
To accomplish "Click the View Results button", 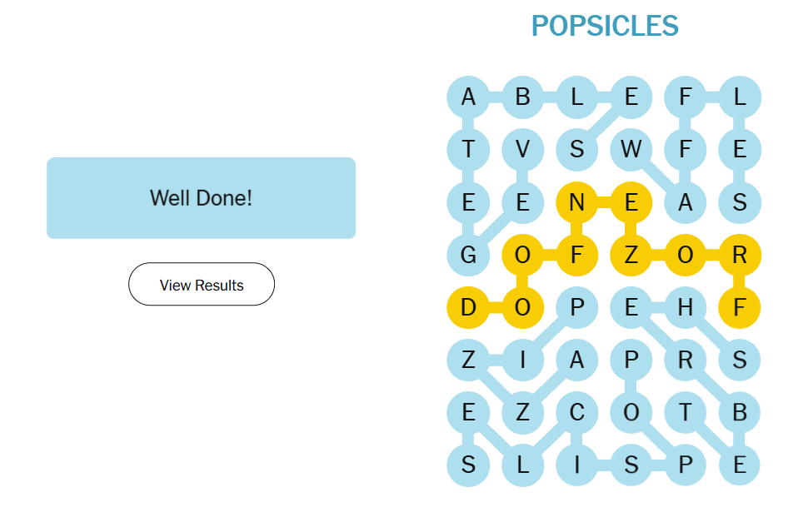I will pyautogui.click(x=202, y=285).
